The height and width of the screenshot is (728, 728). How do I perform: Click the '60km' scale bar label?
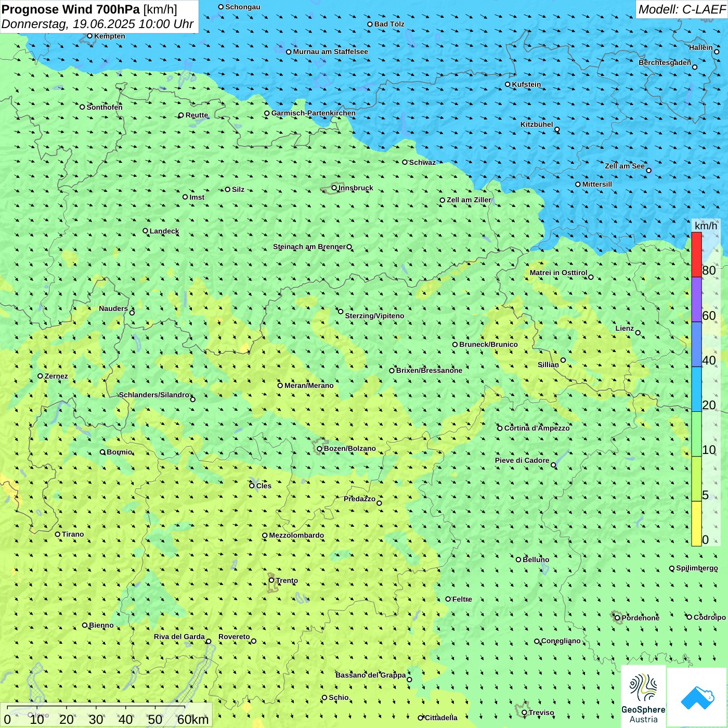point(193,719)
